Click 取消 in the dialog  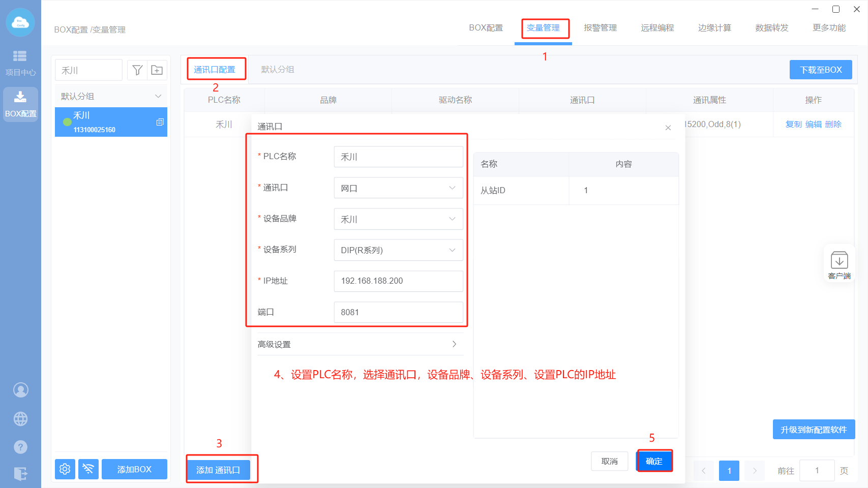coord(609,461)
